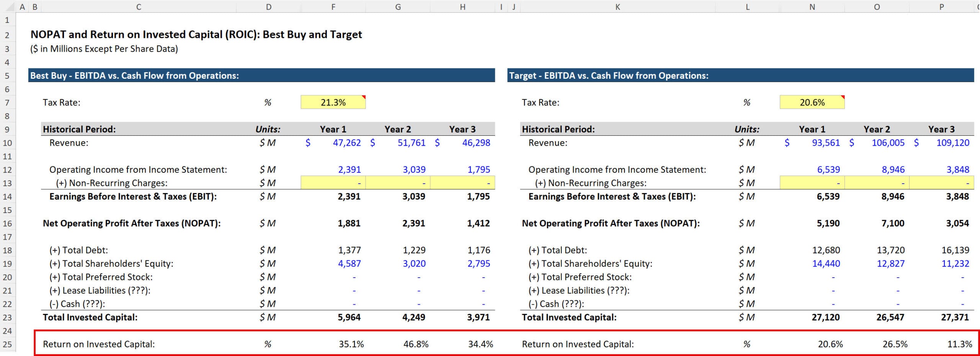Open the comment on Best Buy's 21.3% tax rate
Viewport: 980px width, 356px height.
pyautogui.click(x=362, y=97)
